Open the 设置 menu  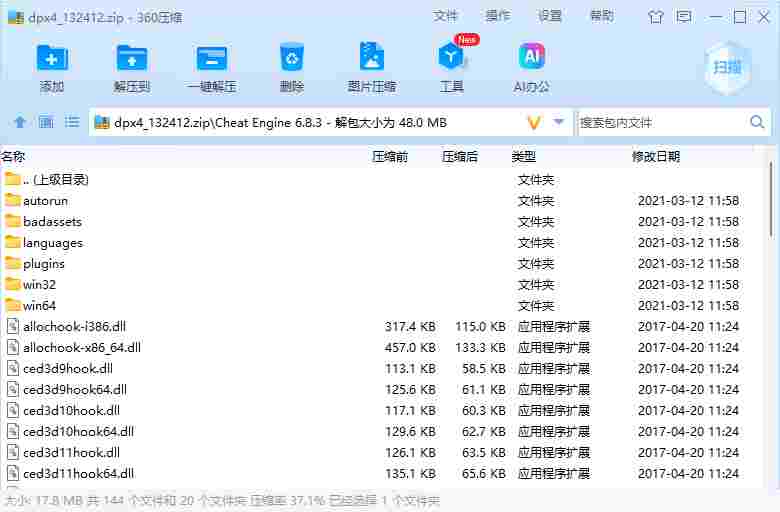[550, 16]
